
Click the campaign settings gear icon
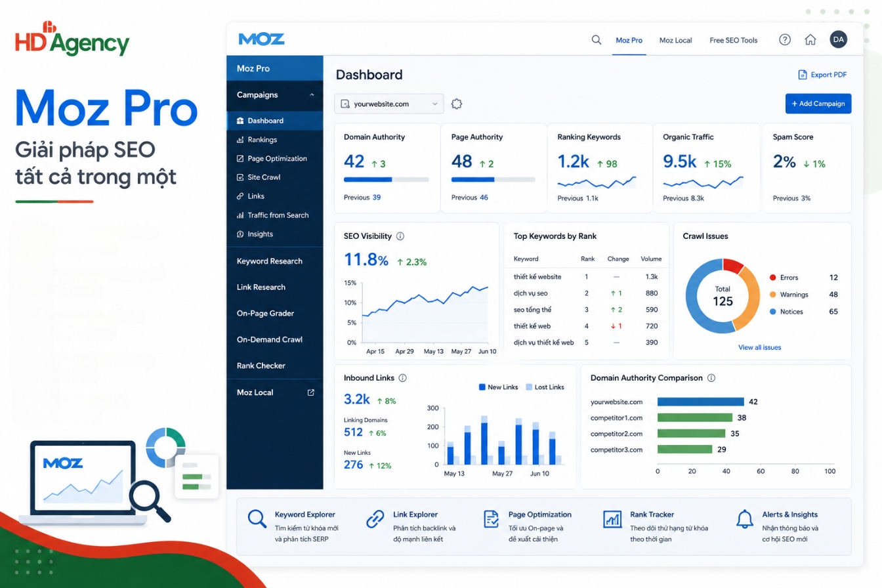(x=457, y=104)
